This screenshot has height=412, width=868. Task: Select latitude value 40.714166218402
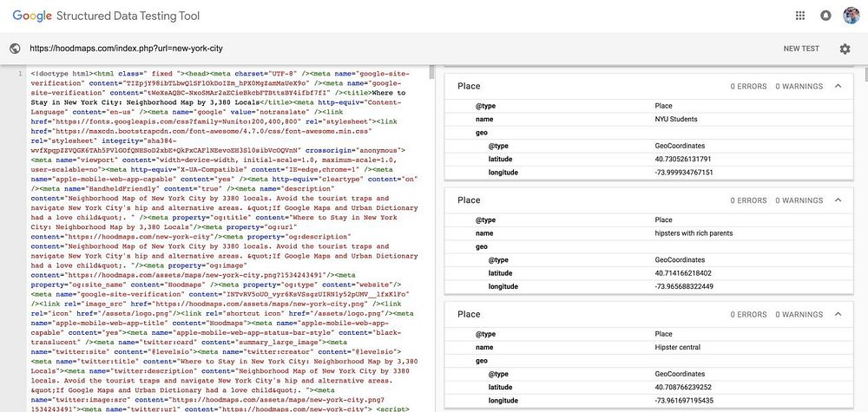click(x=682, y=273)
